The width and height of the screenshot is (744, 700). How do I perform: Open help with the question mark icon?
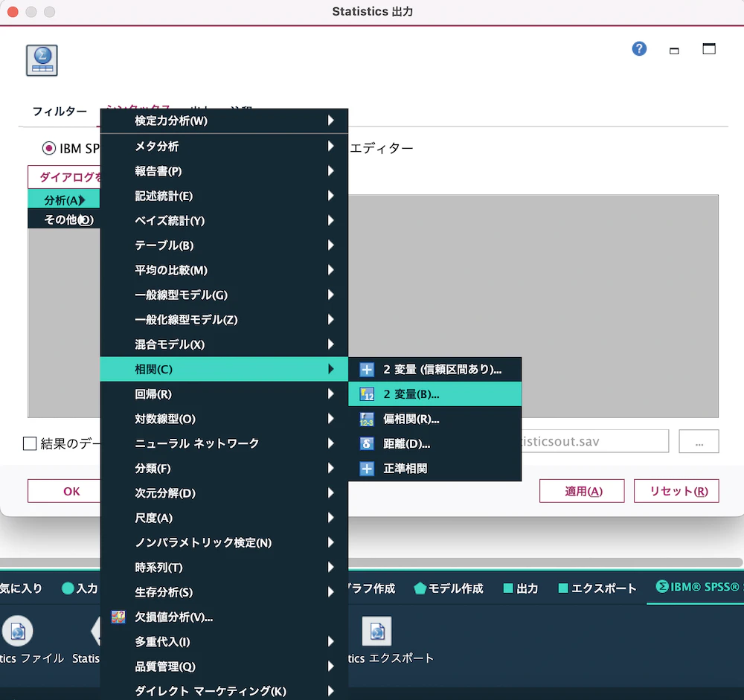coord(639,48)
